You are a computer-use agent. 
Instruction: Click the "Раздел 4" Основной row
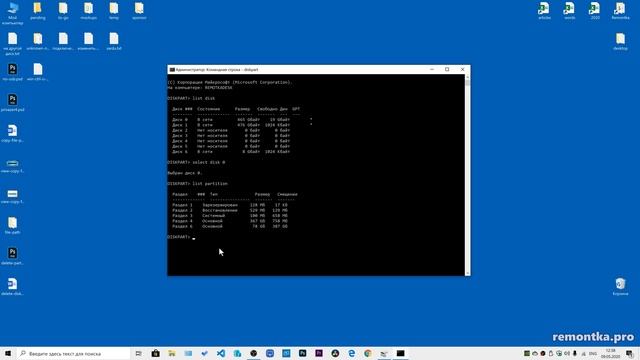(230, 221)
